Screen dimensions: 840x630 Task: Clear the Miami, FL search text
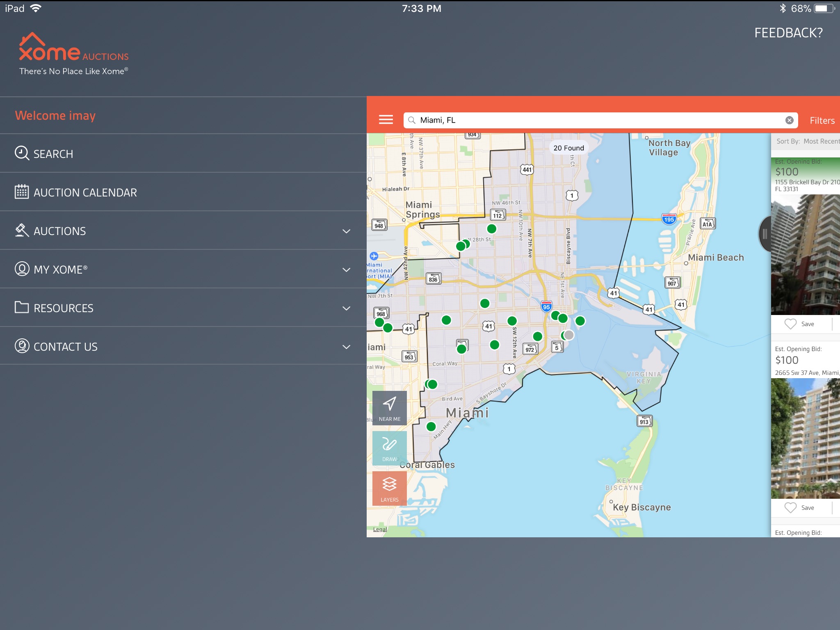pyautogui.click(x=789, y=120)
